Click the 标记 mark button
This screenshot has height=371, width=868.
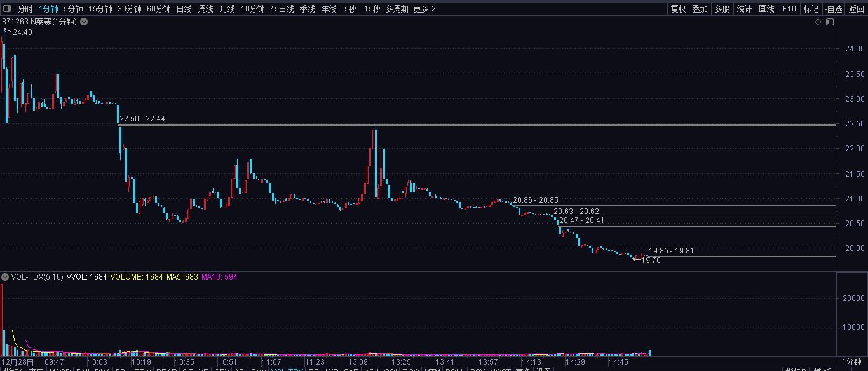pyautogui.click(x=811, y=9)
